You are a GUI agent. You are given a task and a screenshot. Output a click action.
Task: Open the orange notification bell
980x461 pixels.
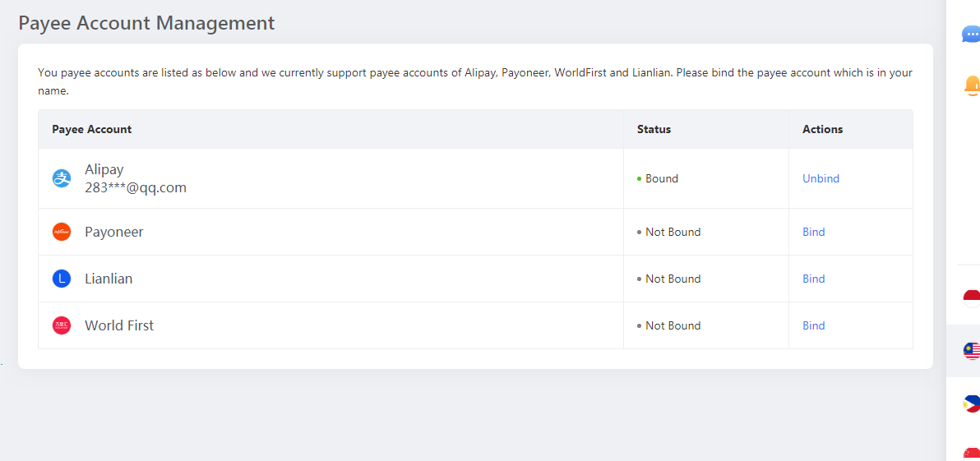(972, 85)
